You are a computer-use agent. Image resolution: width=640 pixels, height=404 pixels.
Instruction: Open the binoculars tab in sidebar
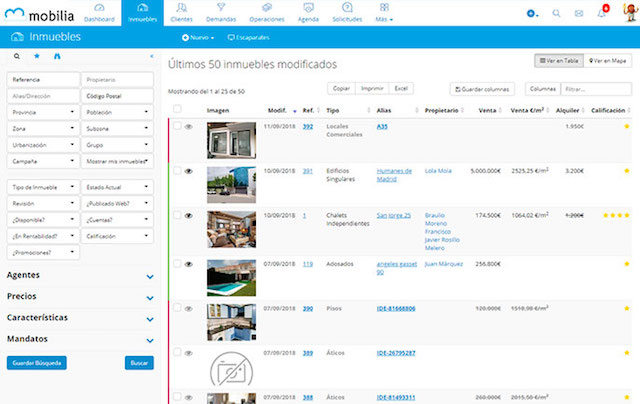pyautogui.click(x=57, y=56)
